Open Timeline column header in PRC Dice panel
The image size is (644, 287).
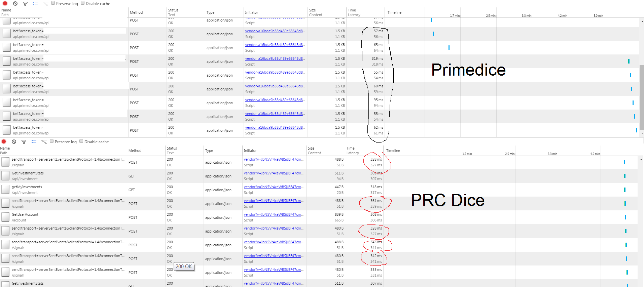(393, 151)
